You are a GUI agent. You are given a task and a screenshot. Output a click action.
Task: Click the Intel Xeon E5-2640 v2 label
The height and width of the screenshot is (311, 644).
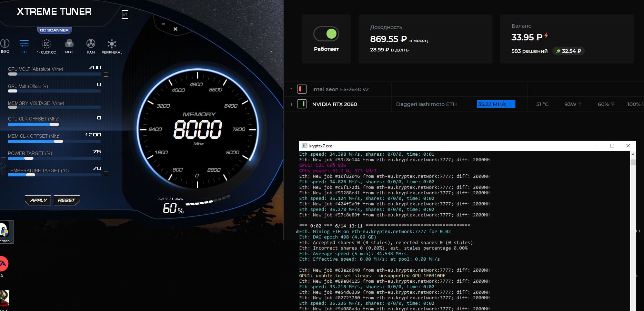[340, 89]
